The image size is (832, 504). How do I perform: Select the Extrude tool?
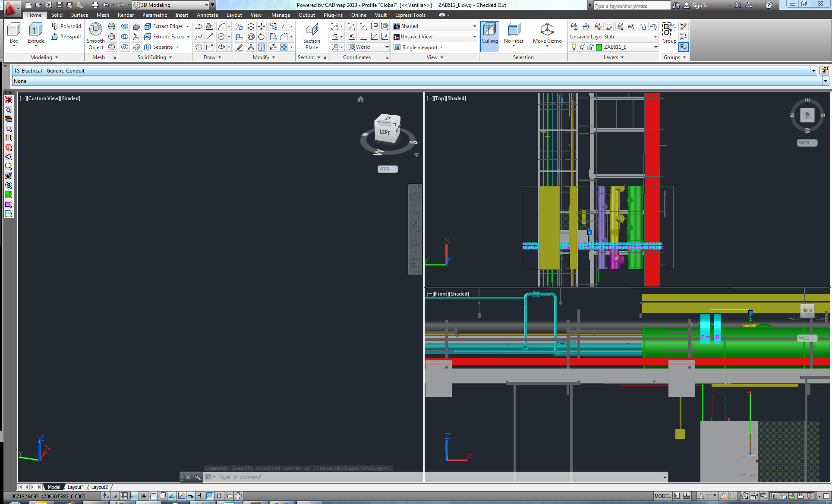point(36,34)
